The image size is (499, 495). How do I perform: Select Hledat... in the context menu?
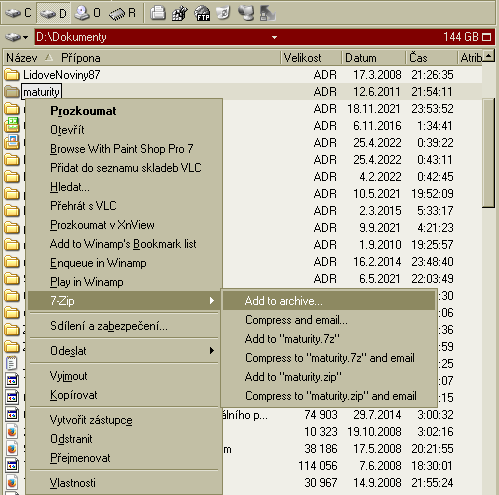[123, 187]
